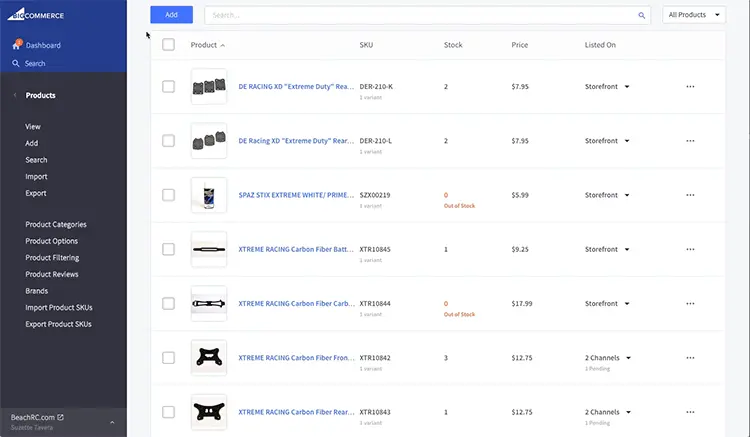Open actions menu for DER-210-L row
The height and width of the screenshot is (437, 750).
point(690,141)
